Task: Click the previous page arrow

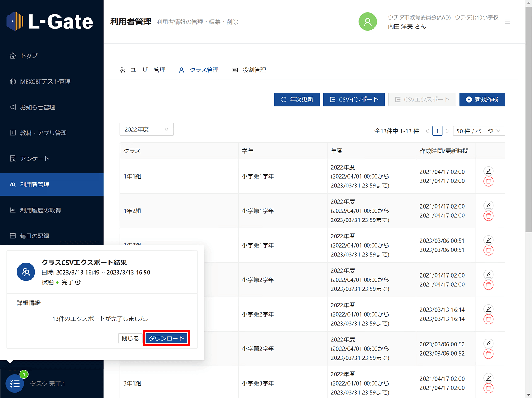Action: [x=427, y=131]
